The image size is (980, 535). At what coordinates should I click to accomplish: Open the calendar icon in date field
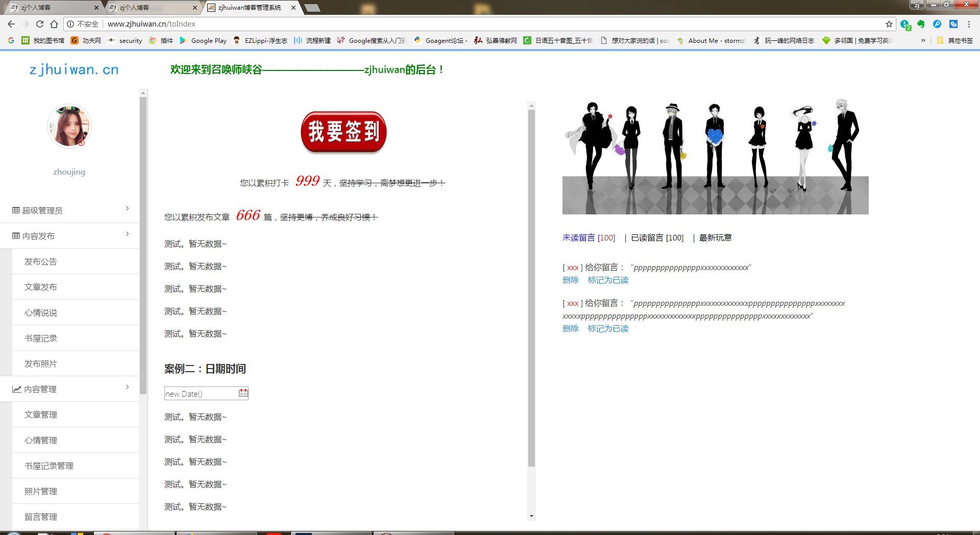[243, 393]
